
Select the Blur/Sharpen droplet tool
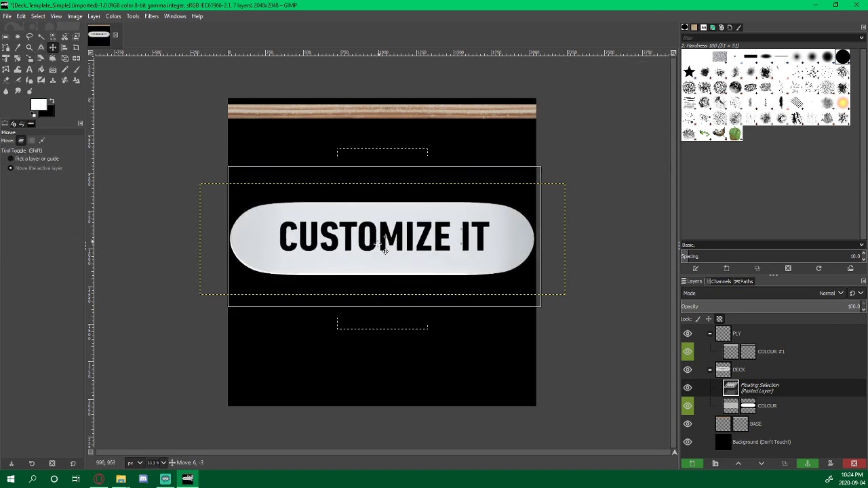point(5,91)
